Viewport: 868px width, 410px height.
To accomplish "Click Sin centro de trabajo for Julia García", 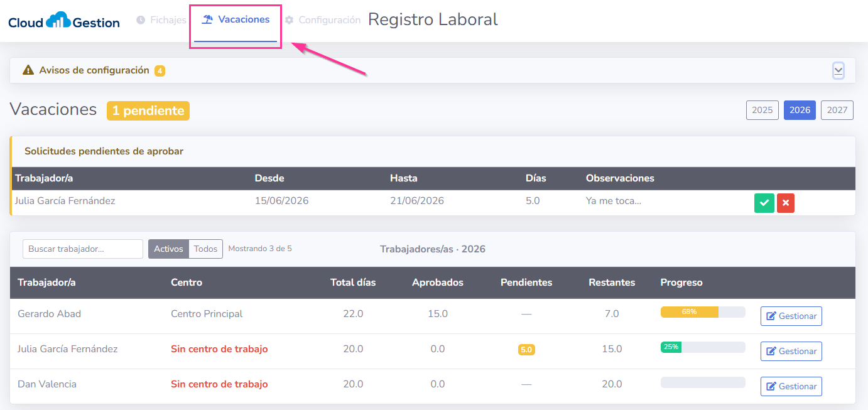I will (x=219, y=349).
